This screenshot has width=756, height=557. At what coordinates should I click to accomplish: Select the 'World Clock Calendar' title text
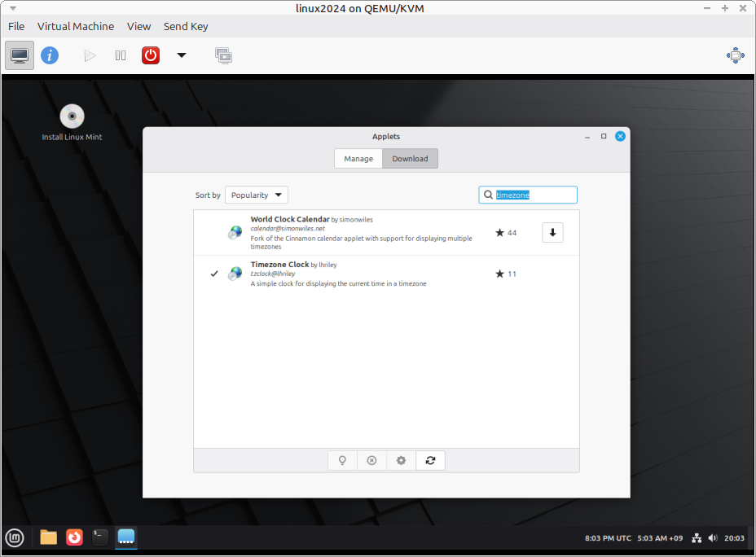[x=290, y=219]
